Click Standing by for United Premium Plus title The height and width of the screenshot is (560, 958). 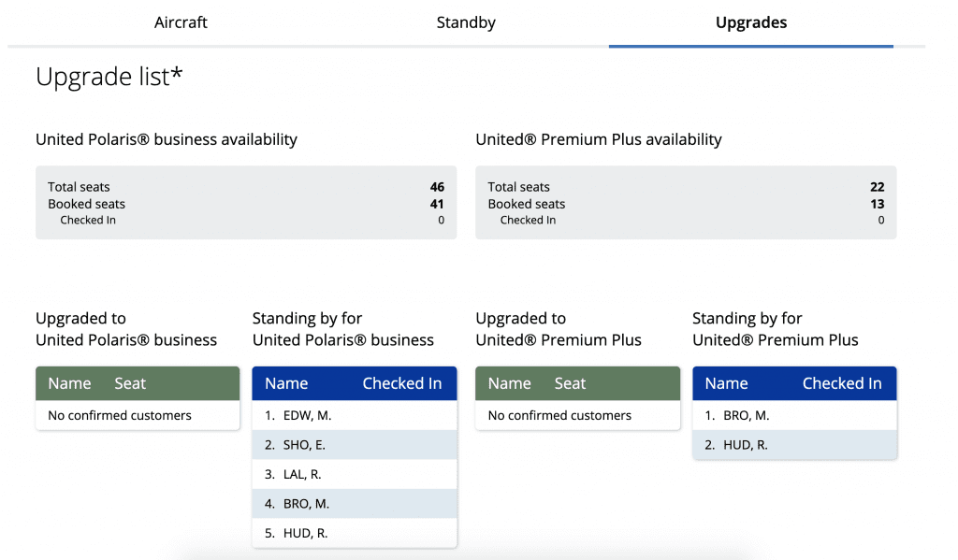pyautogui.click(x=776, y=329)
